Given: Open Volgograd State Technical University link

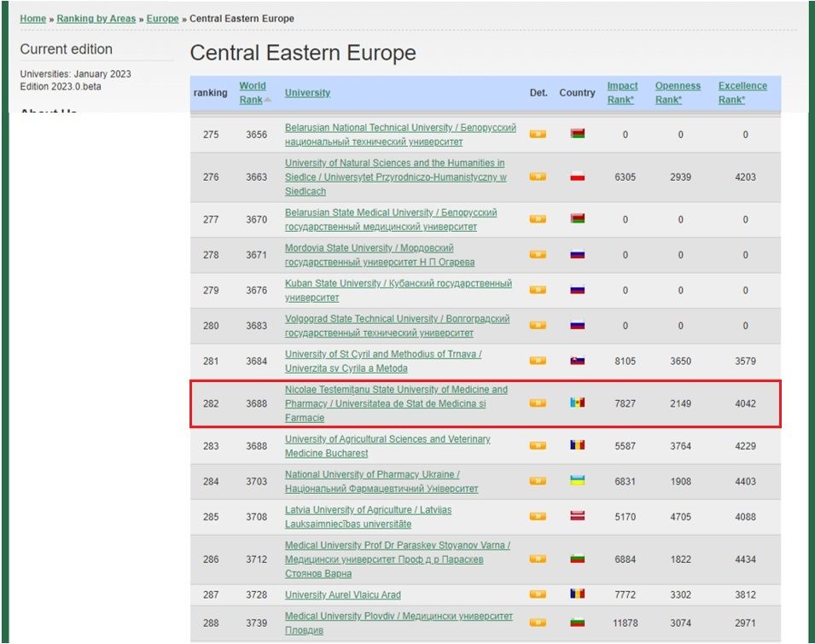Looking at the screenshot, I should pyautogui.click(x=397, y=318).
